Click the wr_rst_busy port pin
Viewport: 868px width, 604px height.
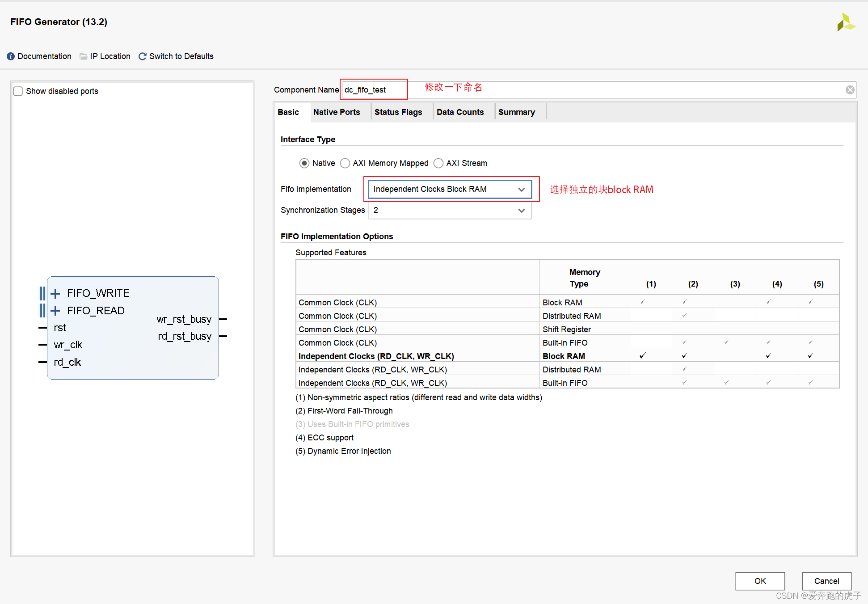click(x=223, y=319)
